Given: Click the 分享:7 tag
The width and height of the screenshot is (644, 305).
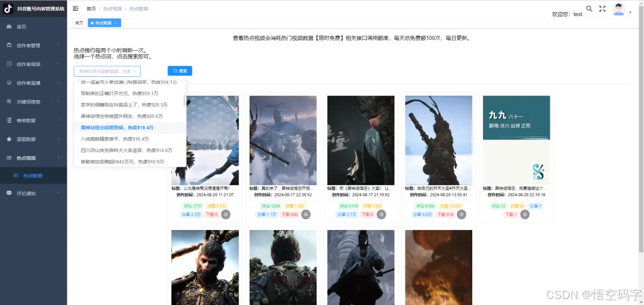Looking at the screenshot, I should 535,206.
